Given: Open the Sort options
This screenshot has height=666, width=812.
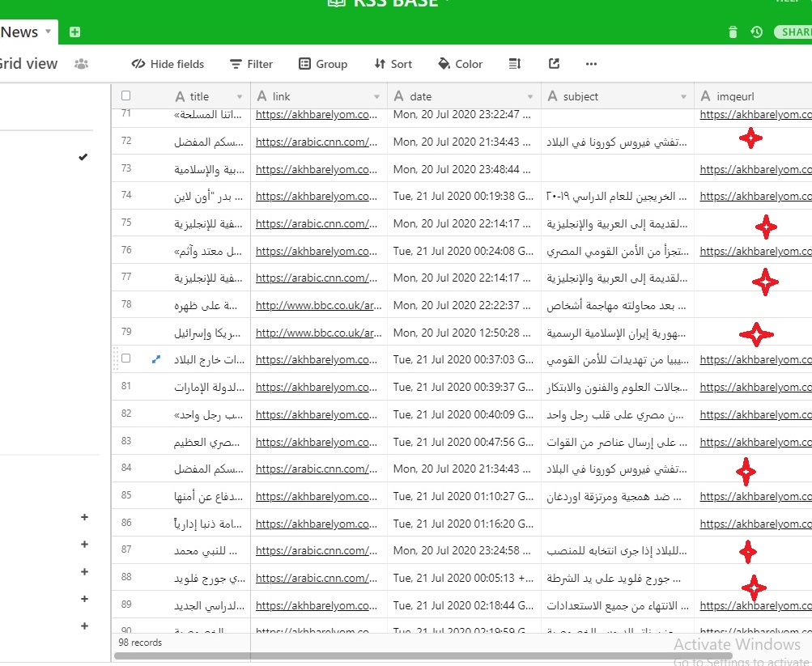Looking at the screenshot, I should (x=393, y=64).
